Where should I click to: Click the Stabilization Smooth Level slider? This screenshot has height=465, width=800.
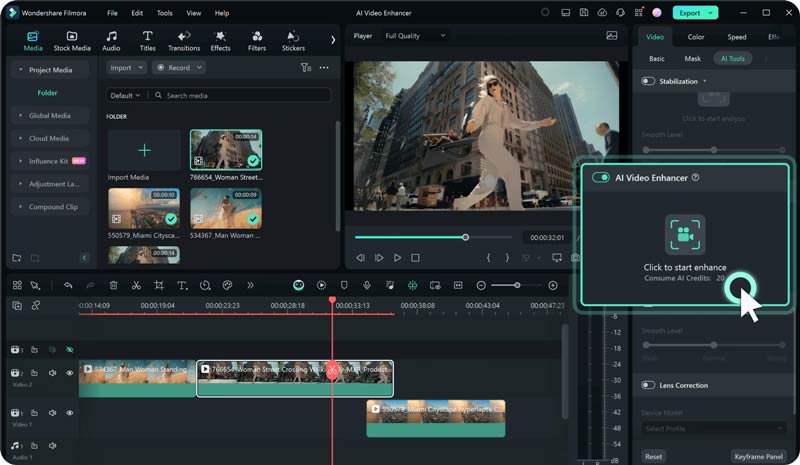pos(714,150)
